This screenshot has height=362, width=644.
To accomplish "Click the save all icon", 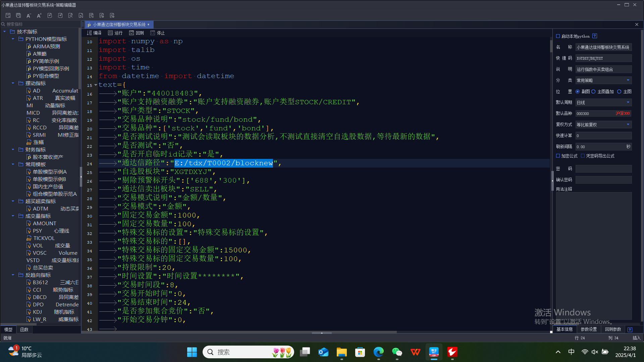I will (18, 15).
